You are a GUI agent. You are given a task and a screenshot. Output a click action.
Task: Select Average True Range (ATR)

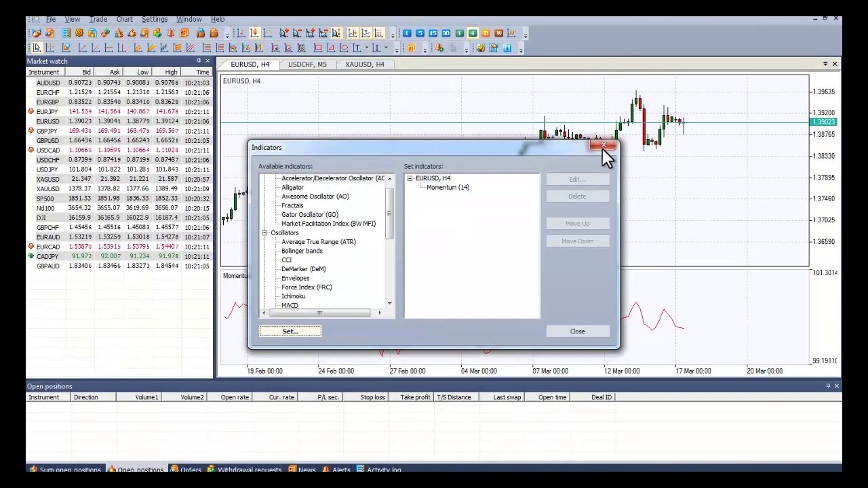tap(318, 242)
